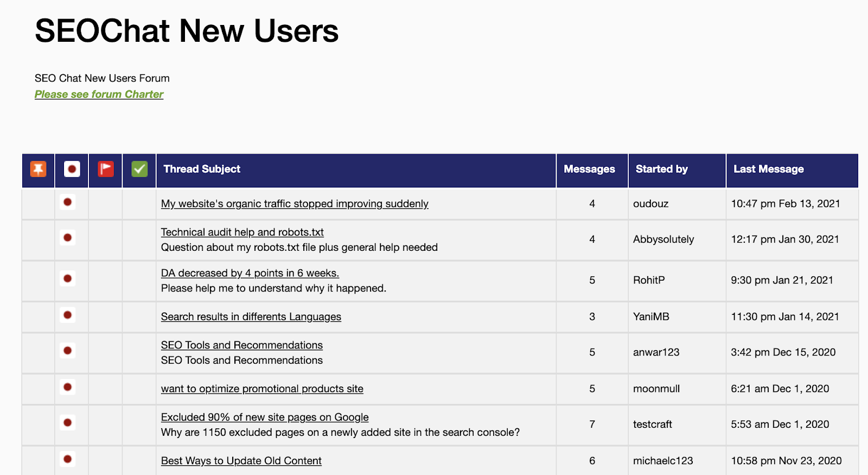Click red dot beside Excluded 90% thread
The image size is (868, 475).
click(67, 423)
